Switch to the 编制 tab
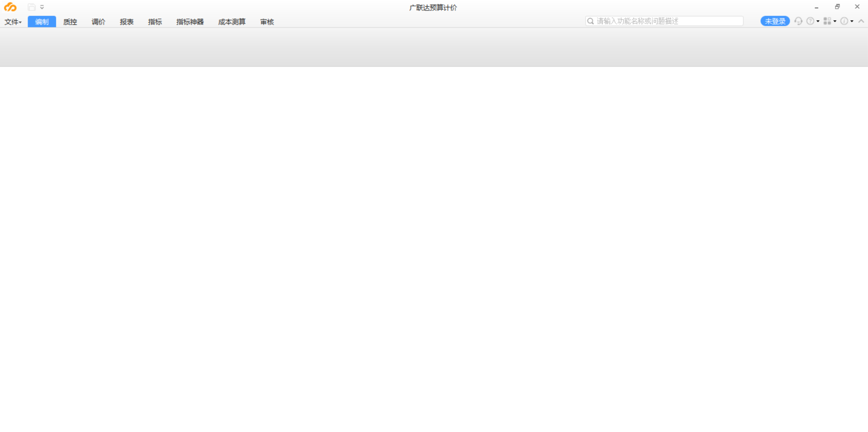 [42, 22]
